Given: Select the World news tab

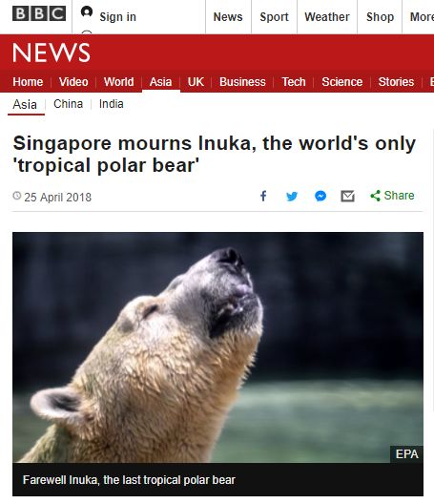Looking at the screenshot, I should coord(118,82).
